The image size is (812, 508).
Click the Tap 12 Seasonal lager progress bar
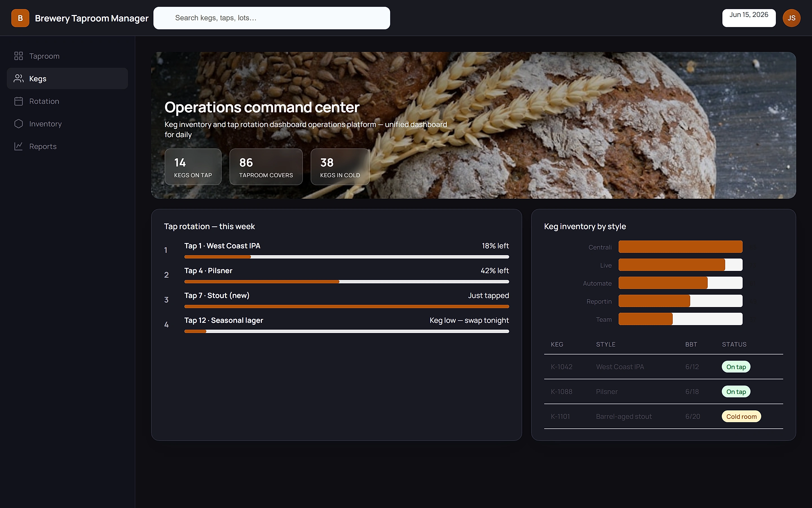point(346,331)
